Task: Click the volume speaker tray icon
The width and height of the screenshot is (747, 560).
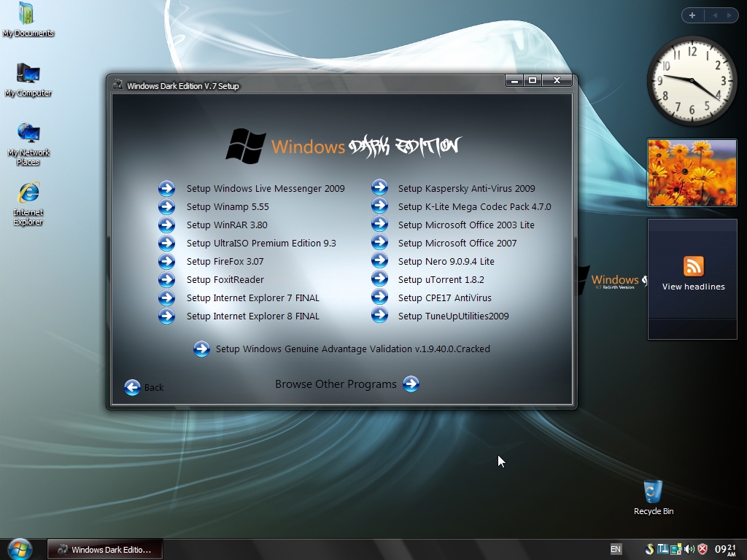Action: [x=689, y=549]
